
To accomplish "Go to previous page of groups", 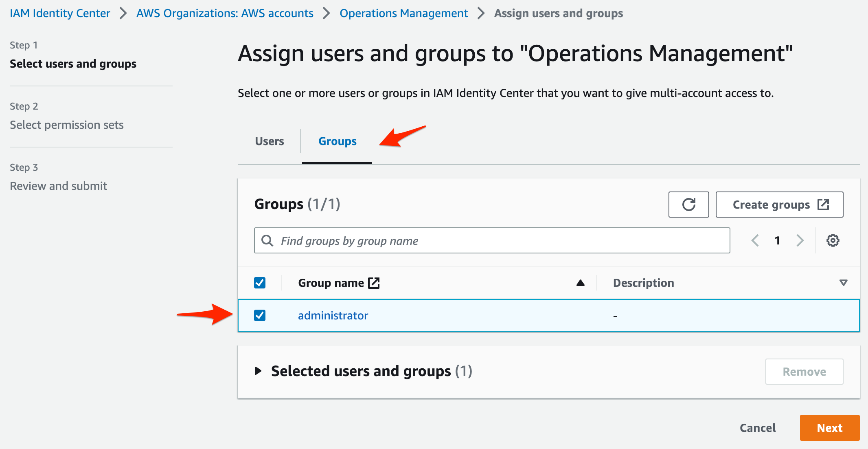I will tap(755, 240).
